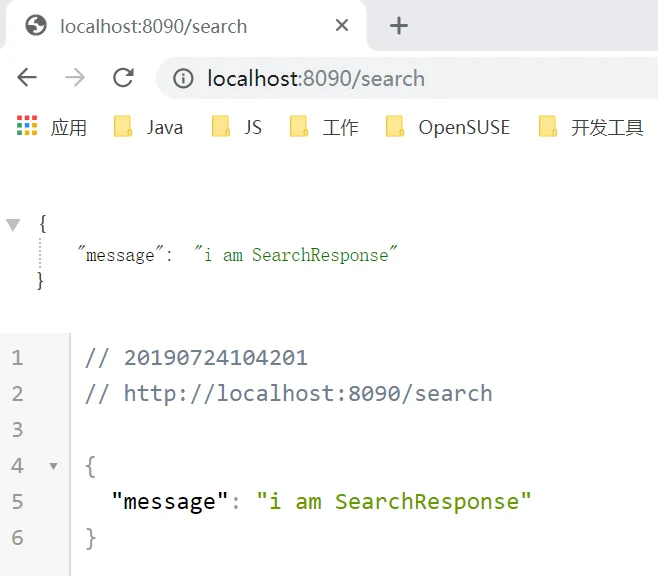Click the address bar URL field

400,79
